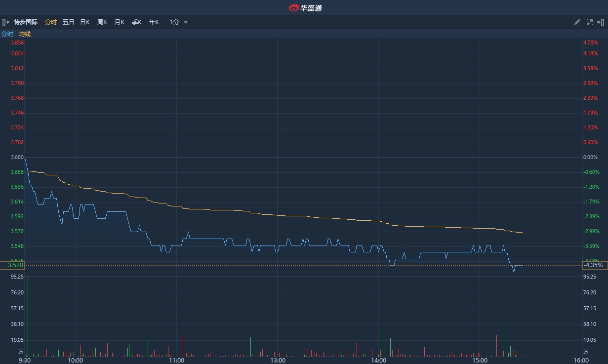Viewport: 608px width, 364px height.
Task: Toggle the yellow 均线 average line legend
Action: (25, 34)
